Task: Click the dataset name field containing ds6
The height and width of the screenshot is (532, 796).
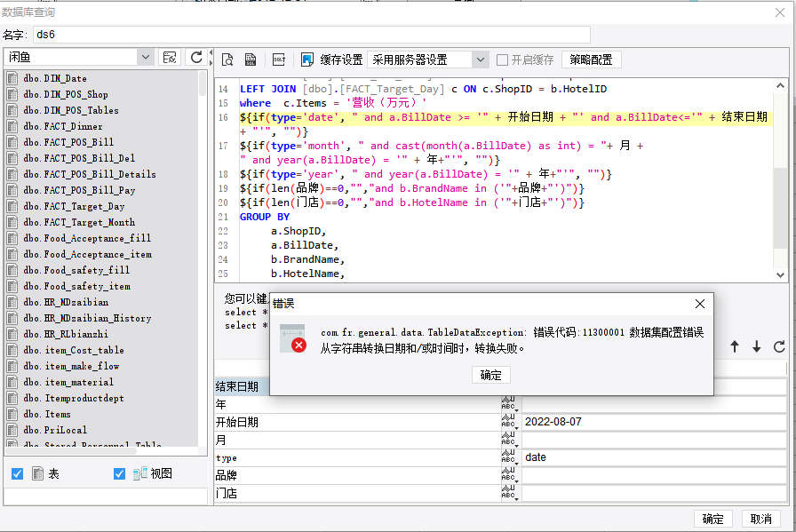Action: click(409, 36)
